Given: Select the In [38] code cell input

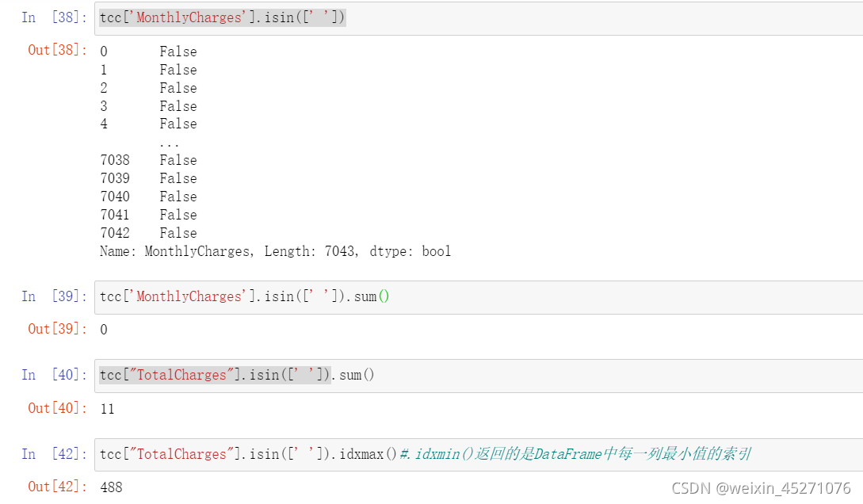Looking at the screenshot, I should pos(479,18).
